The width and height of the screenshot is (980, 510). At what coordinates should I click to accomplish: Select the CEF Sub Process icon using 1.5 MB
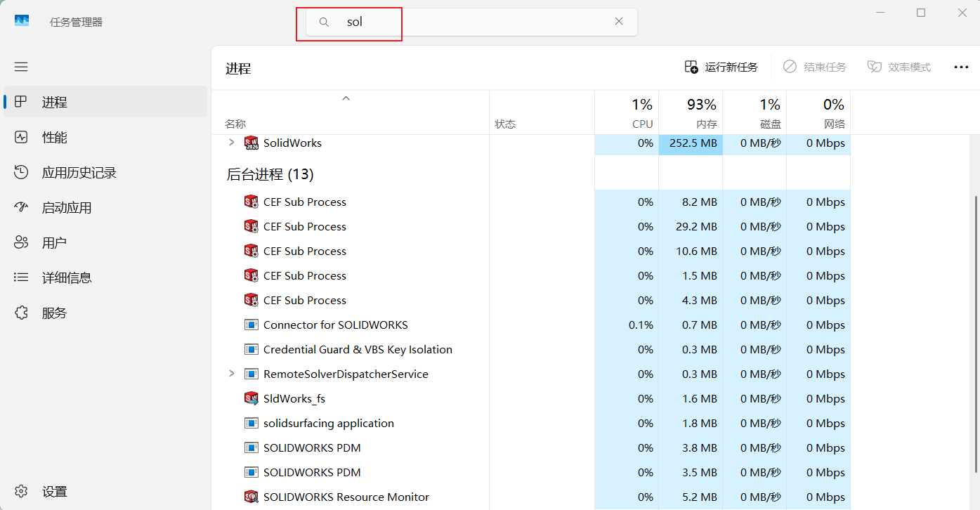(x=251, y=275)
